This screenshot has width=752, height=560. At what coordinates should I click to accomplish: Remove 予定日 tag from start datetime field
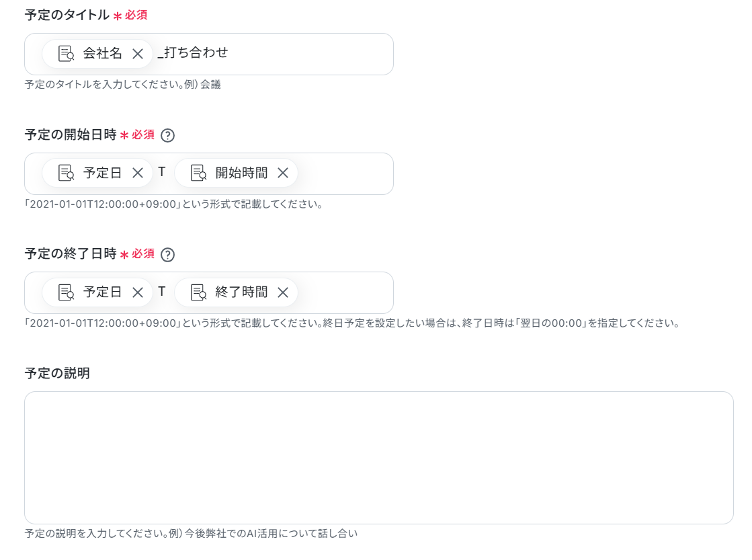(x=138, y=173)
